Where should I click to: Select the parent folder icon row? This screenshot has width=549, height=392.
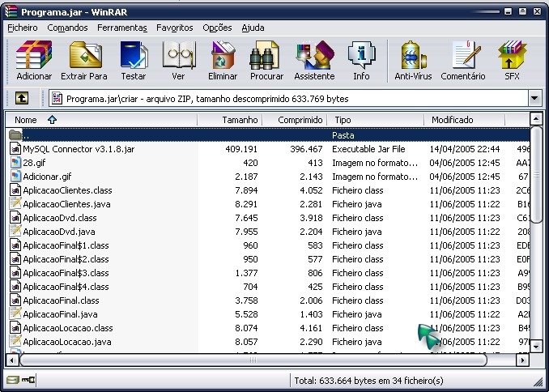coord(15,135)
